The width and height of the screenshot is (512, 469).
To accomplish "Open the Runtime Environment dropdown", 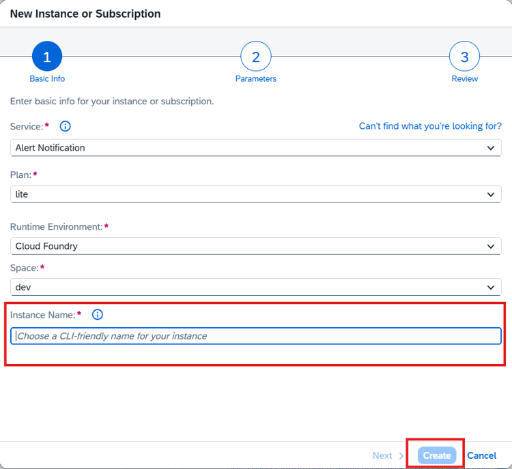I will coord(256,246).
